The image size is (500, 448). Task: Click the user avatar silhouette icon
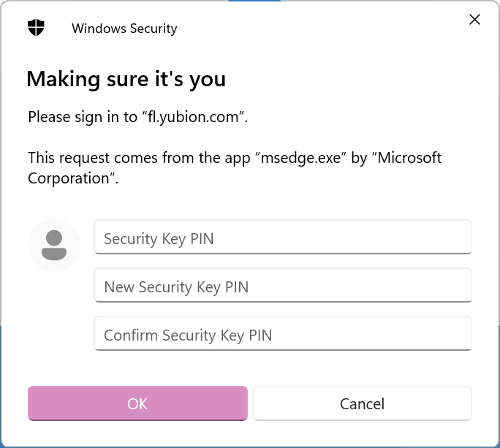[54, 246]
